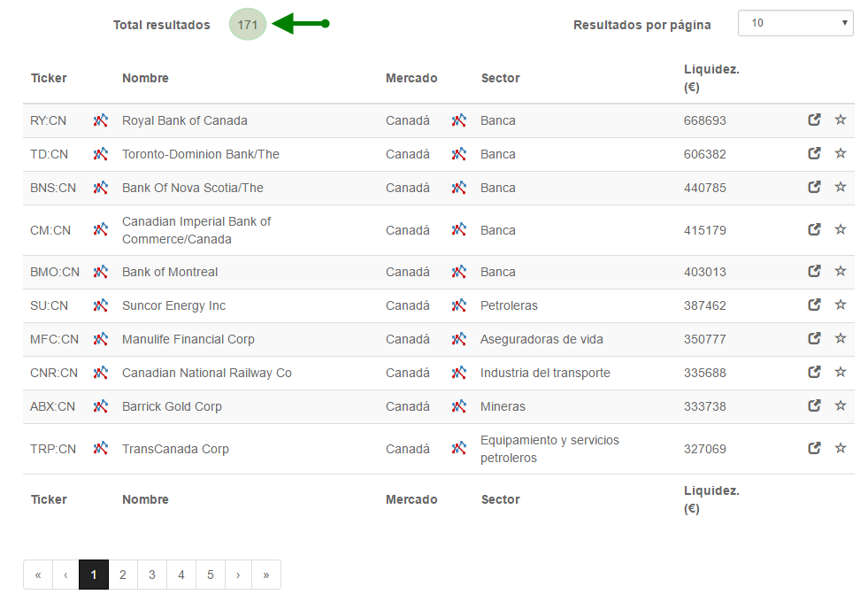Image resolution: width=868 pixels, height=602 pixels.
Task: Go to page 5 of results
Action: (x=211, y=575)
